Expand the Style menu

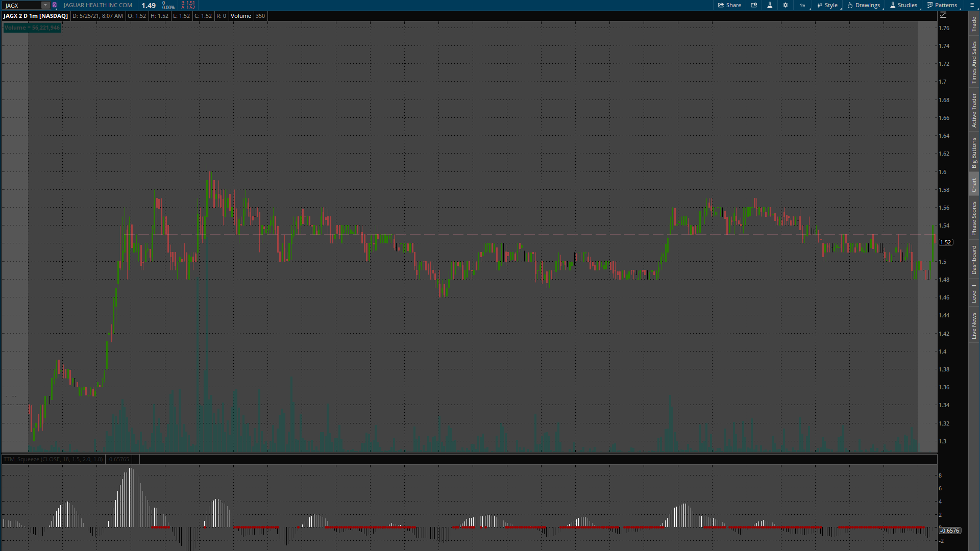pos(827,5)
